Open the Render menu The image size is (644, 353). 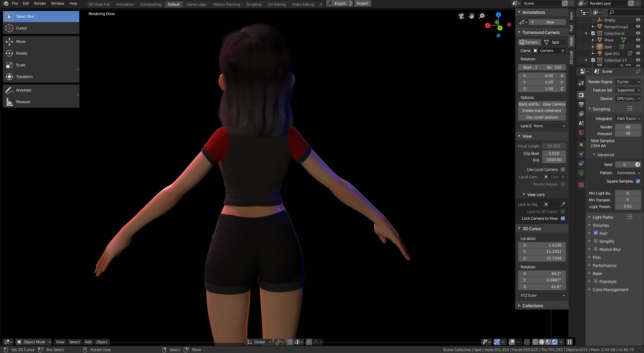[40, 3]
